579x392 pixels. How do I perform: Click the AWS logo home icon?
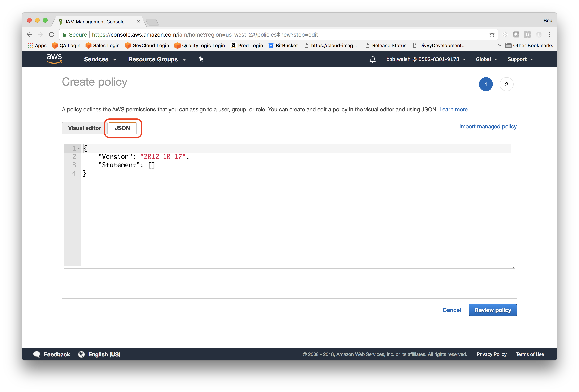coord(54,59)
